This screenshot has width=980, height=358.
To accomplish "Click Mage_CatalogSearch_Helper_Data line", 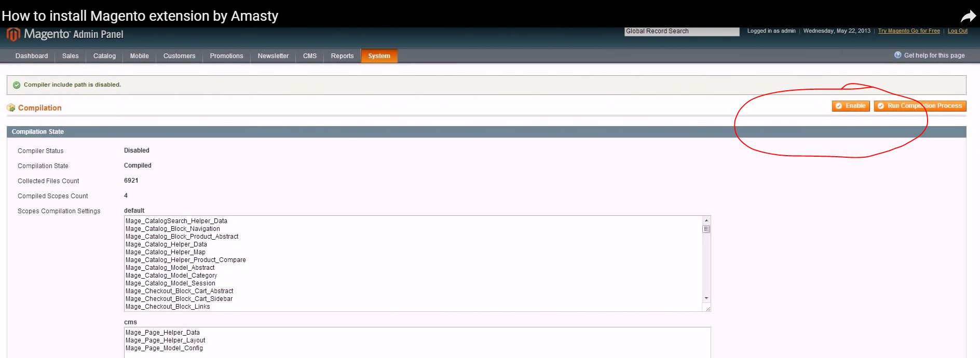I will click(x=176, y=221).
